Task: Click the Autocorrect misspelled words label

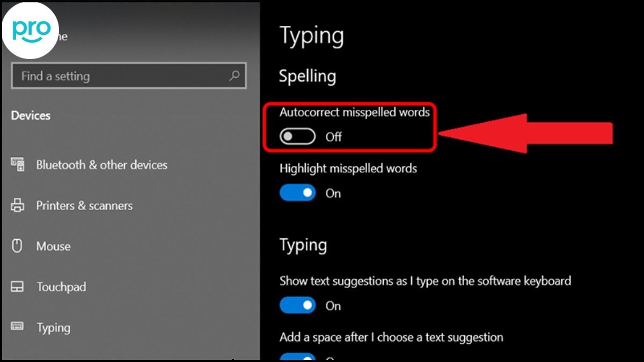Action: tap(355, 112)
